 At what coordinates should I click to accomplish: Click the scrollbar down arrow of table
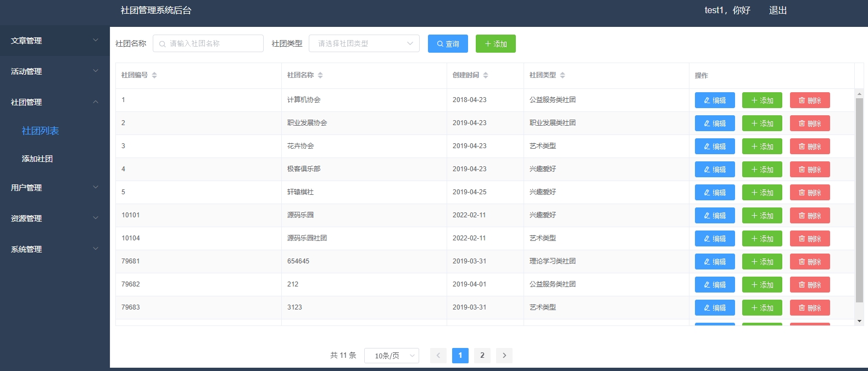[x=860, y=321]
